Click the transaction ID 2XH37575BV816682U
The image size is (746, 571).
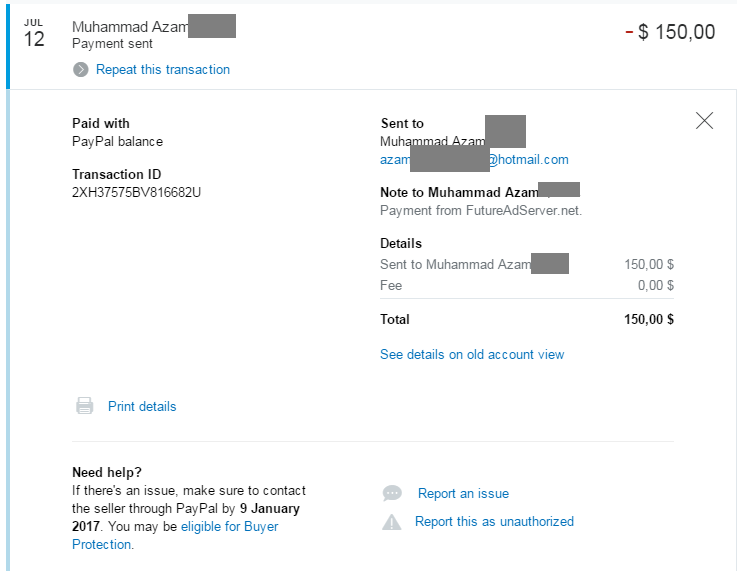pyautogui.click(x=136, y=192)
